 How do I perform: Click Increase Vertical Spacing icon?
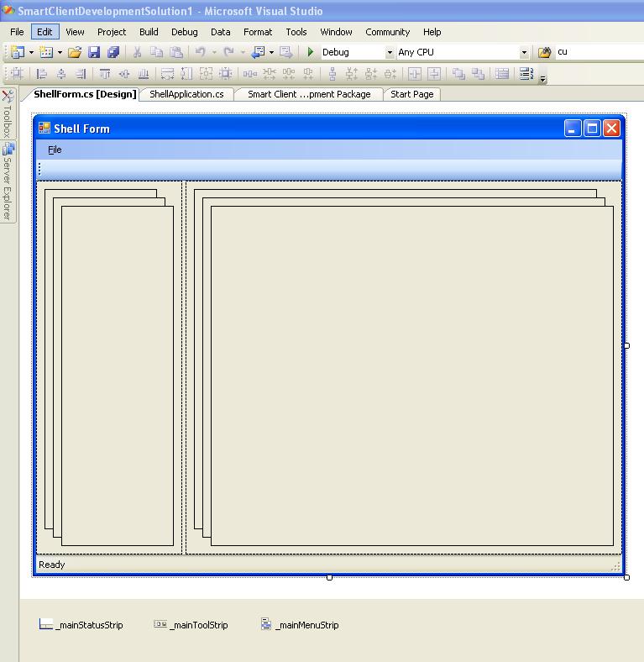352,74
